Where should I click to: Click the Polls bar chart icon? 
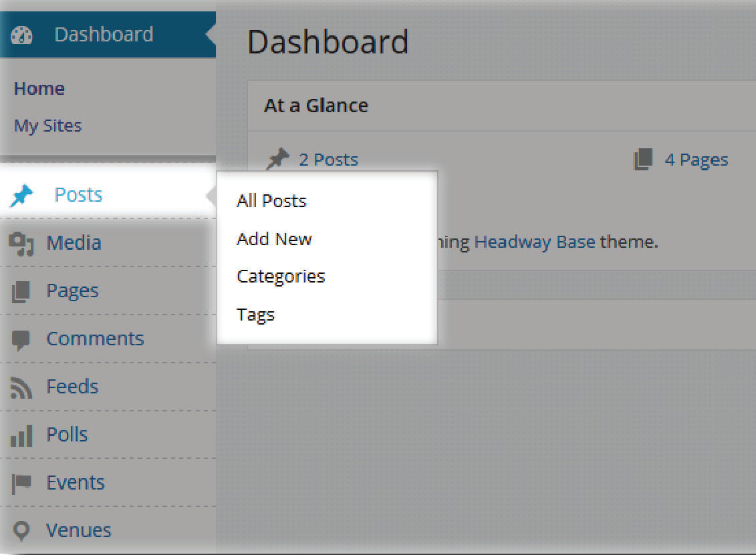point(21,436)
